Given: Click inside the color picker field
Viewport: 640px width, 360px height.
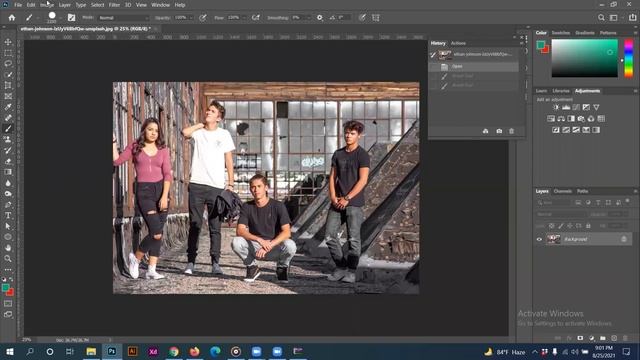Looking at the screenshot, I should pos(584,58).
